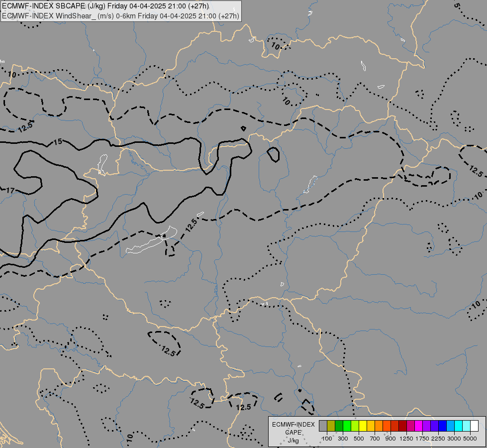Select the pale cyan swatch before 5000
This screenshot has width=487, height=448.
point(467,426)
